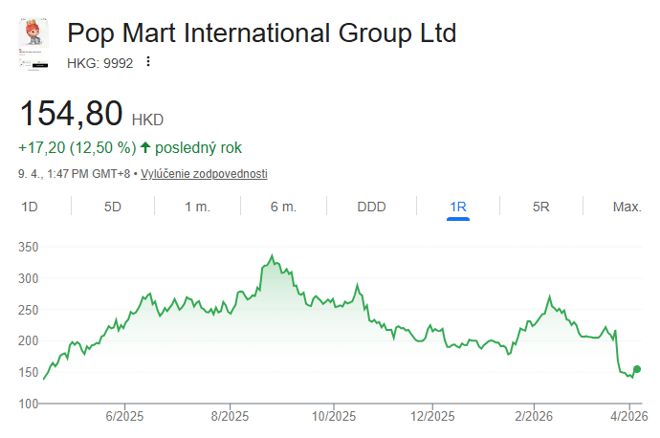Click the green current-price dot on chart
Viewport: 660px width, 438px height.
(x=637, y=369)
